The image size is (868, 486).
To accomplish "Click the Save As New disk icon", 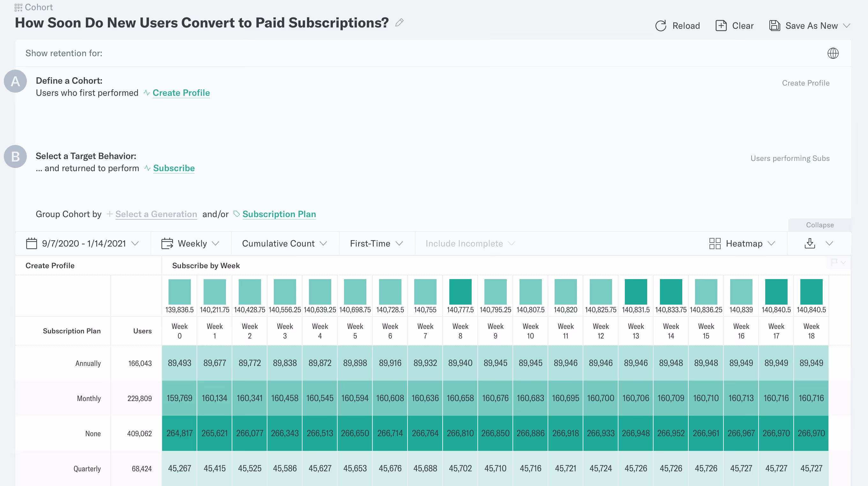I will tap(775, 25).
